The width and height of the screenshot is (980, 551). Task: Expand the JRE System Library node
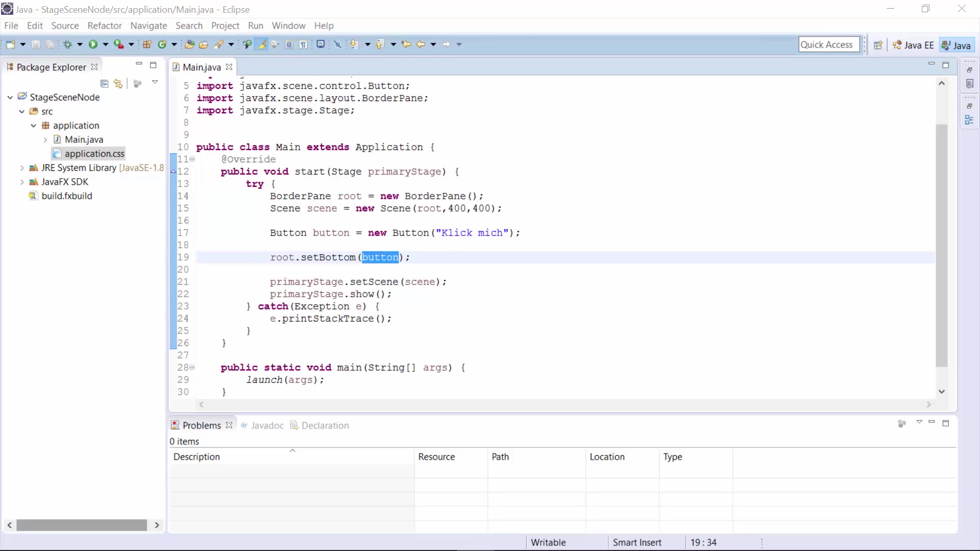tap(22, 168)
